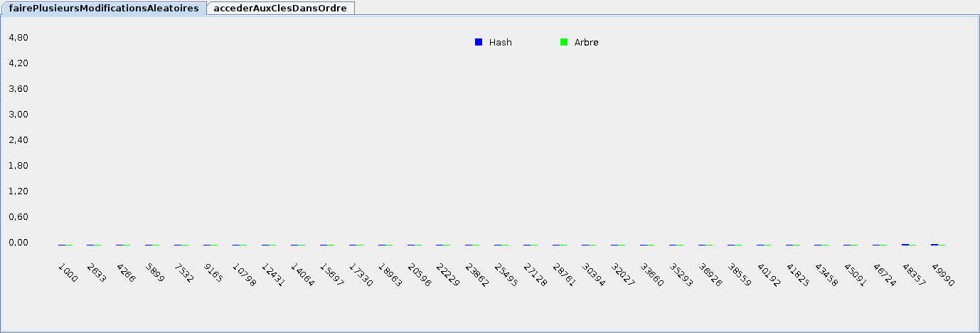The width and height of the screenshot is (980, 333).
Task: Click the 14064 x-axis label
Action: 303,274
